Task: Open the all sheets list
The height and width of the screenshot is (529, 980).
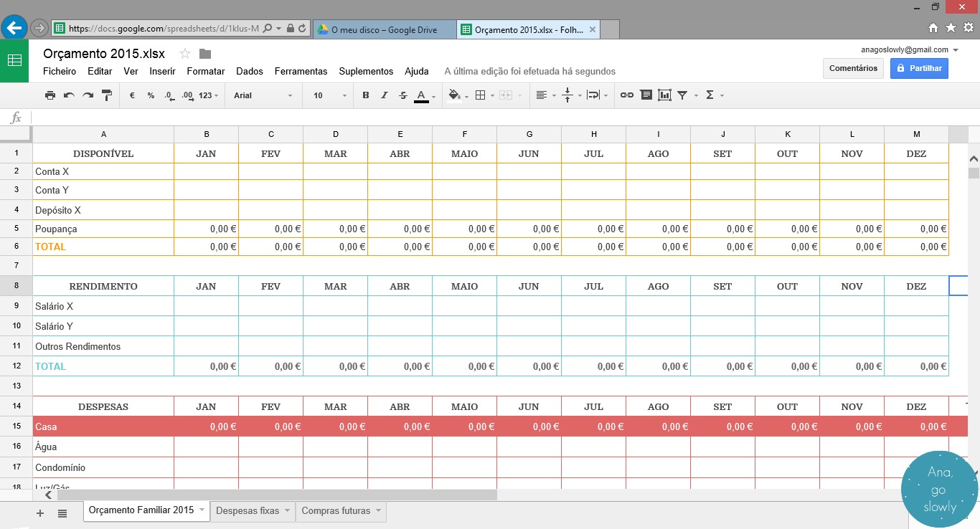Action: click(62, 513)
